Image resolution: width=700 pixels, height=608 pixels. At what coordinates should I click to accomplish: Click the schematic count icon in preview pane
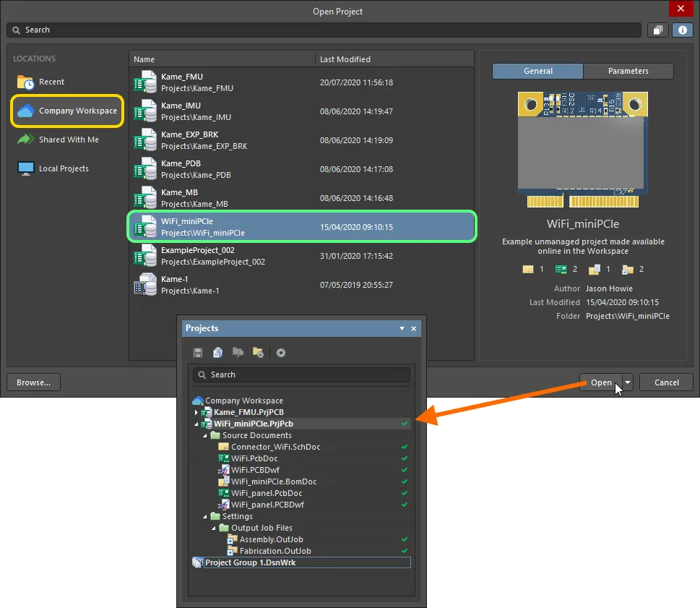[x=527, y=269]
